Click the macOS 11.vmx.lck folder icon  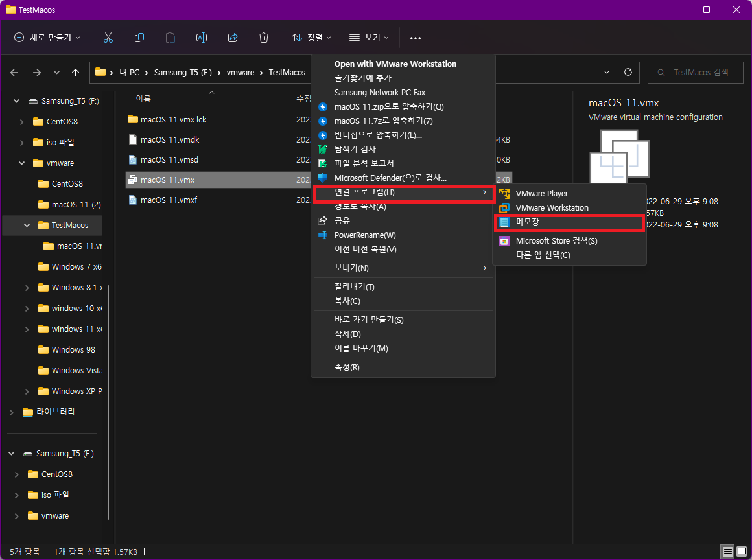point(133,119)
